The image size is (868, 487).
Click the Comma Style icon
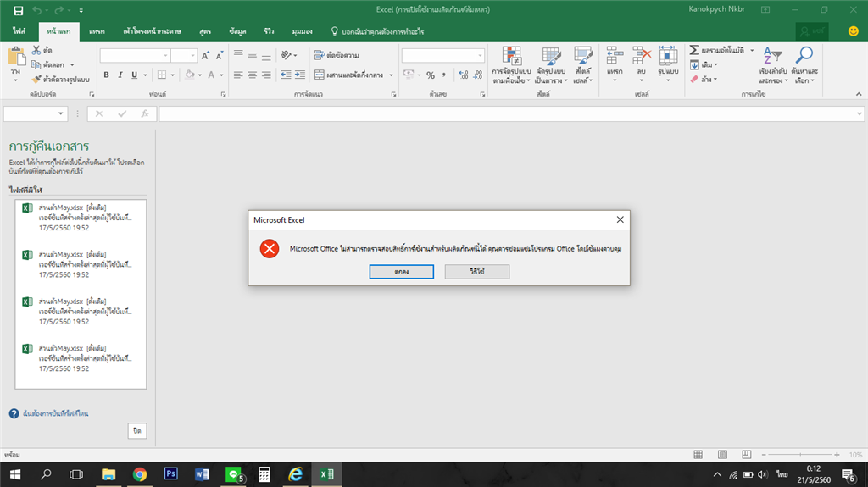pyautogui.click(x=444, y=75)
